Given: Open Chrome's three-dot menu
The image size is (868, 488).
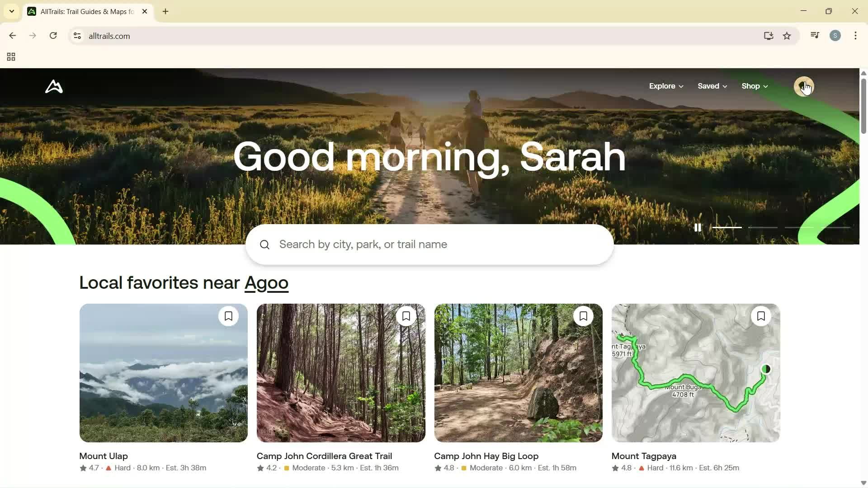Looking at the screenshot, I should tap(856, 36).
